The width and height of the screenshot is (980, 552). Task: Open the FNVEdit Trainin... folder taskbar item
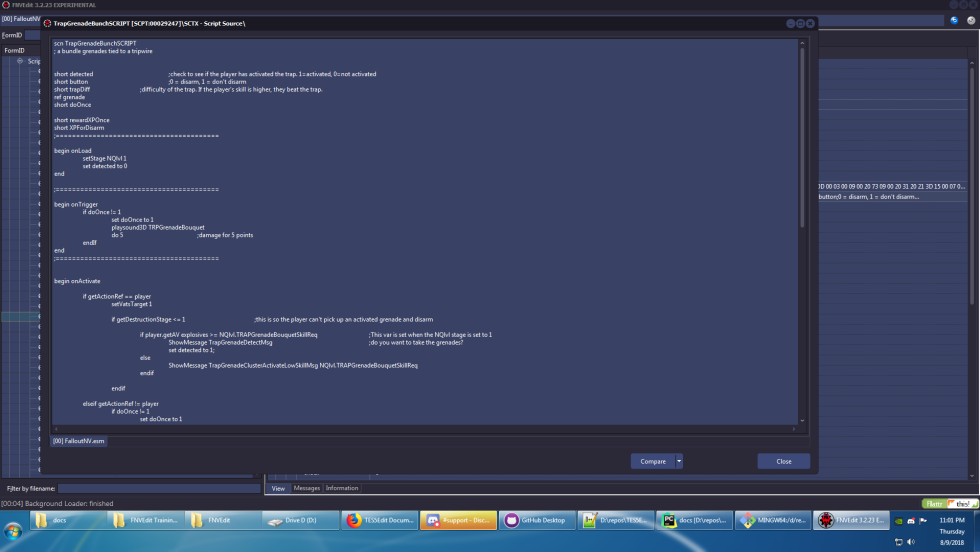click(x=146, y=520)
